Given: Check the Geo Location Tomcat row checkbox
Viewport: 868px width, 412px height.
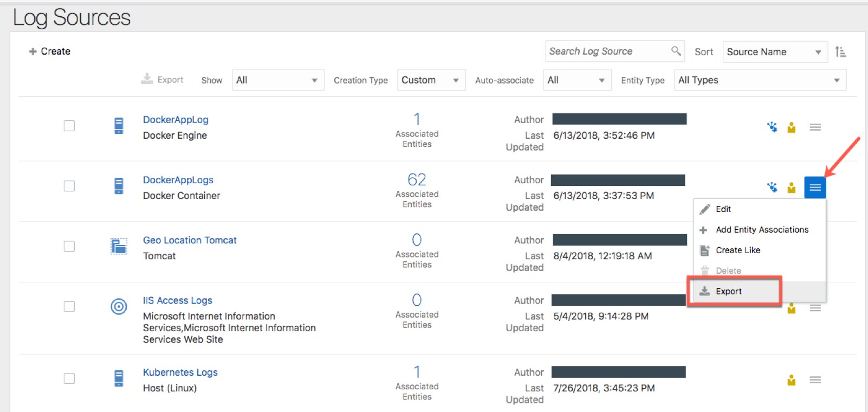Looking at the screenshot, I should pyautogui.click(x=69, y=246).
